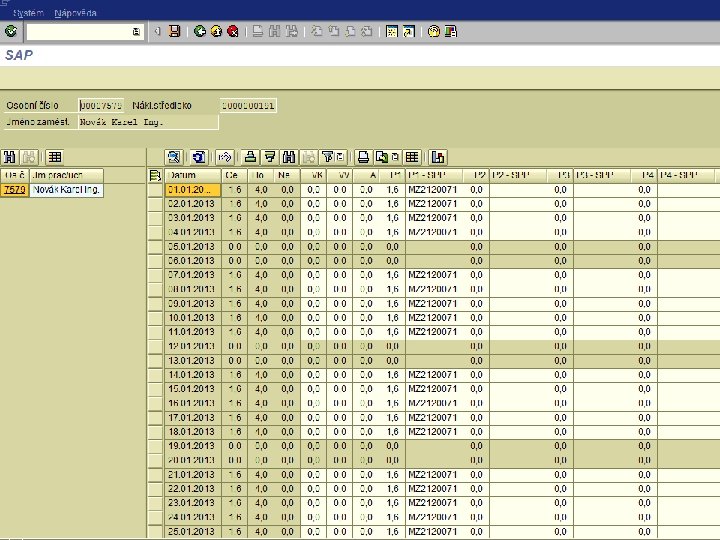Click the Sort ascending icon in grid toolbar
The width and height of the screenshot is (720, 540).
point(250,157)
